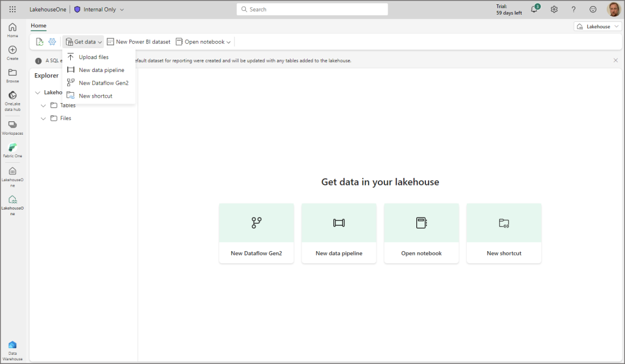Click the feedback smiley icon

pyautogui.click(x=593, y=9)
